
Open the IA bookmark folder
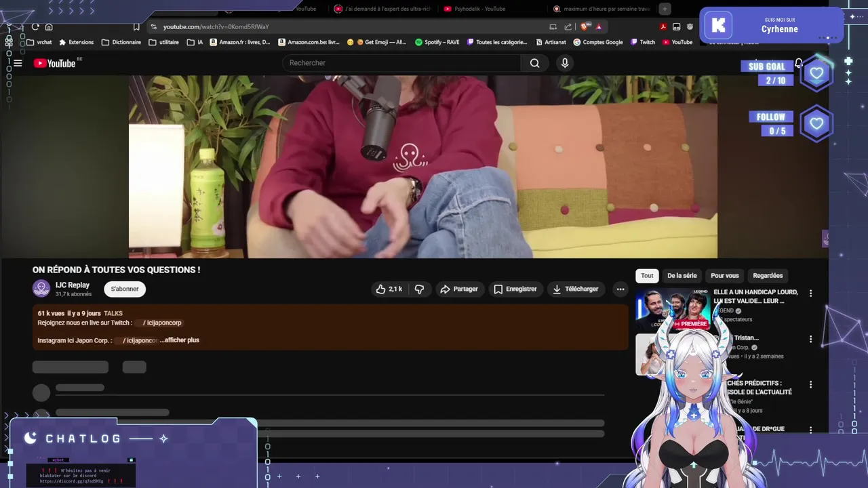[x=195, y=42]
